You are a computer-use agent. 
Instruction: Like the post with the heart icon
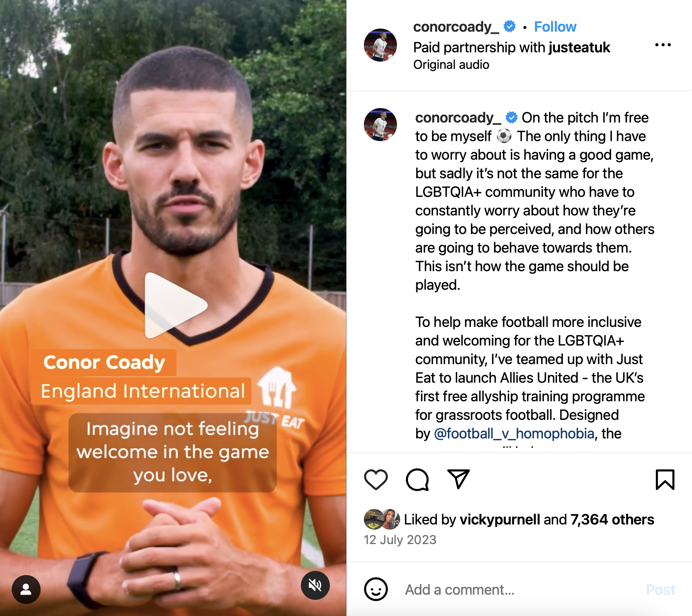click(x=376, y=479)
